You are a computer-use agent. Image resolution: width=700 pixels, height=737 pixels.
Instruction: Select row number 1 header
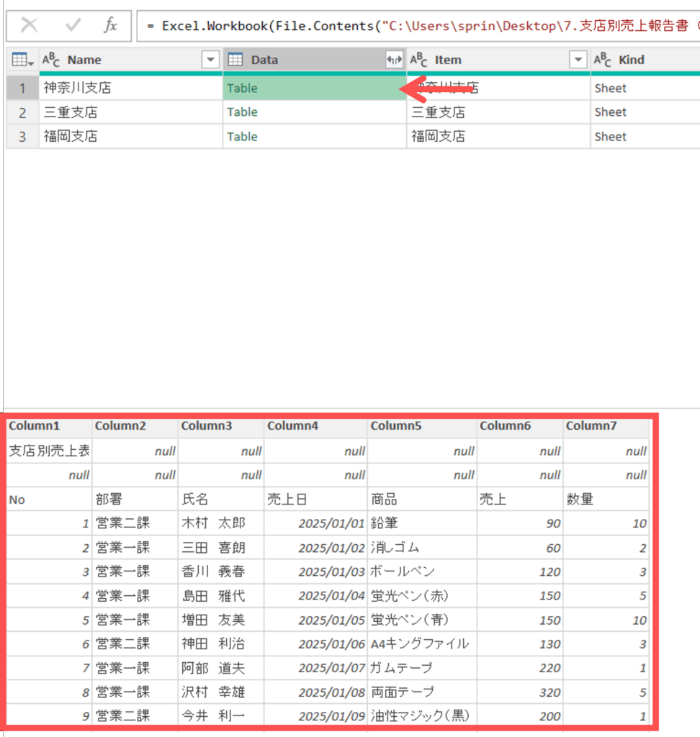coord(22,89)
